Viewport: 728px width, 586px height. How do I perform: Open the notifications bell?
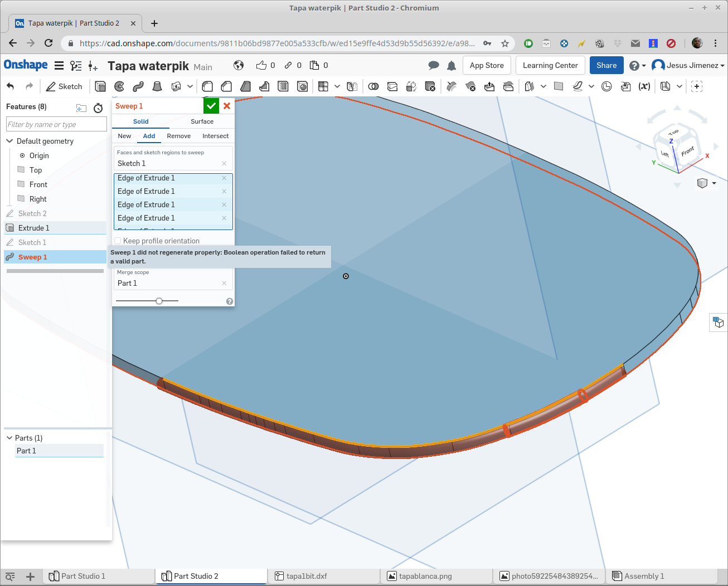pyautogui.click(x=452, y=66)
